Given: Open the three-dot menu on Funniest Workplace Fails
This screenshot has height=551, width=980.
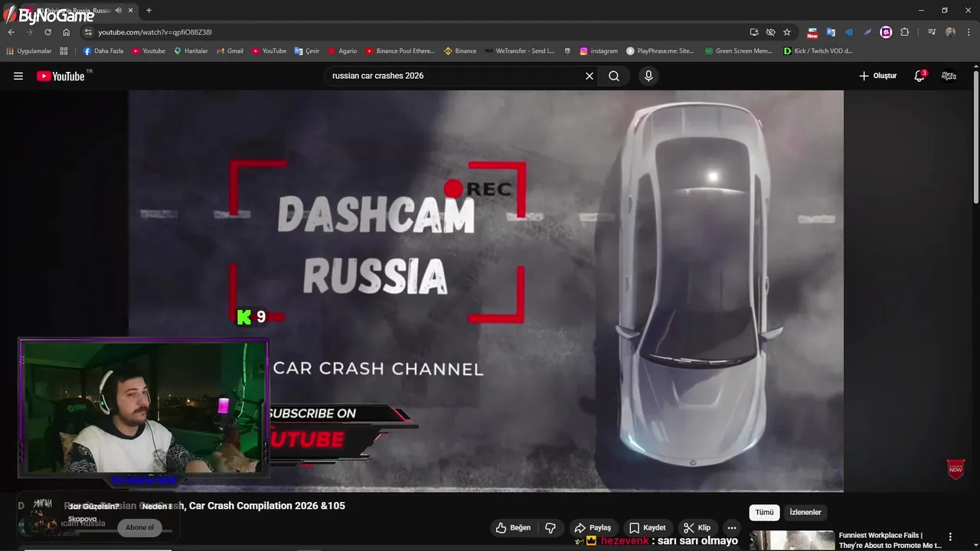Looking at the screenshot, I should 950,537.
